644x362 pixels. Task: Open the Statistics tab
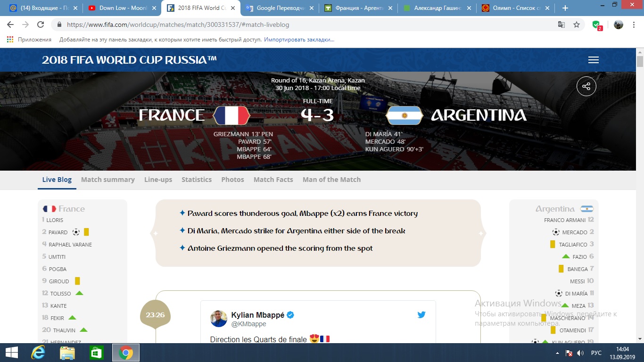197,180
